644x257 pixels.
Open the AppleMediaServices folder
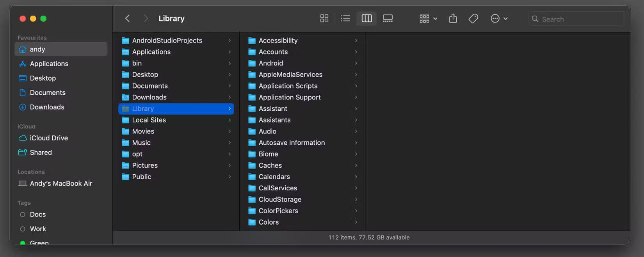coord(303,74)
